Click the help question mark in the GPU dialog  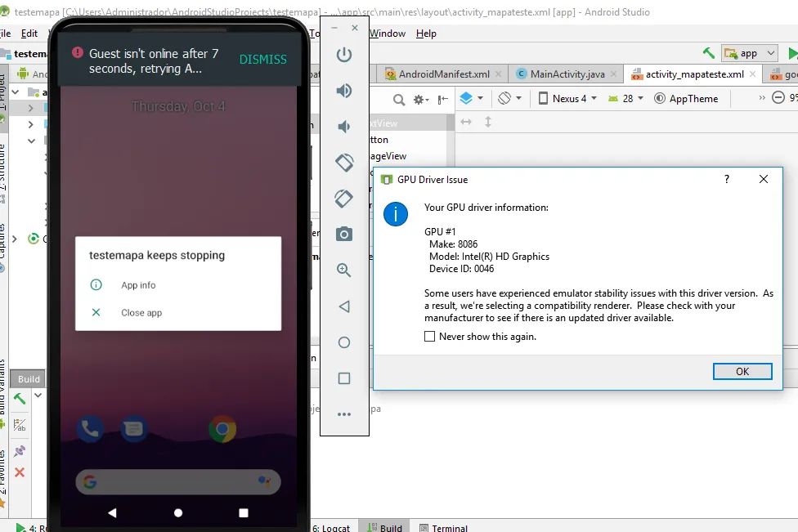727,179
